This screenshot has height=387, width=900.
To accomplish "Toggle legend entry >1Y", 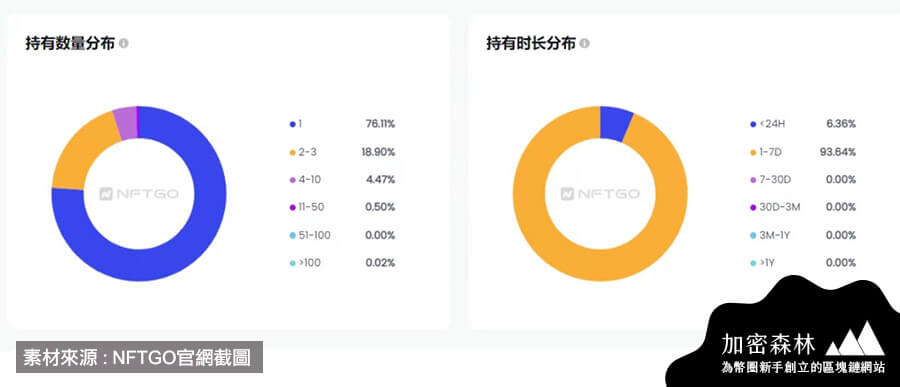I will pyautogui.click(x=762, y=263).
